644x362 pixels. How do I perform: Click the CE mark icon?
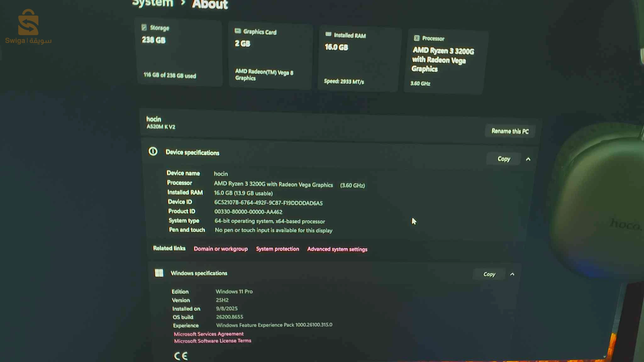181,356
